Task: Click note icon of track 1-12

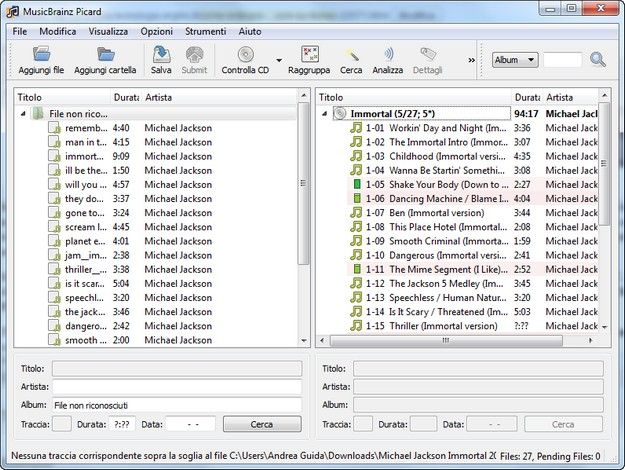Action: point(356,283)
